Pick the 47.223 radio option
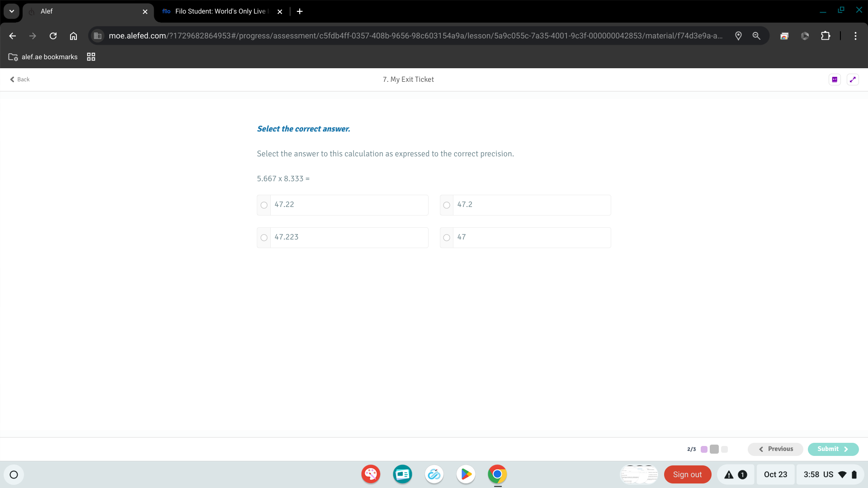This screenshot has height=488, width=868. pyautogui.click(x=264, y=238)
